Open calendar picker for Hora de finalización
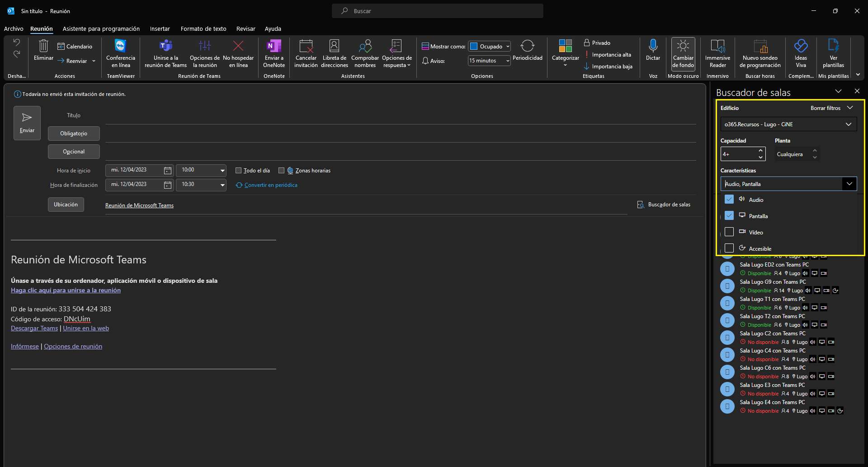The width and height of the screenshot is (868, 467). pyautogui.click(x=167, y=185)
